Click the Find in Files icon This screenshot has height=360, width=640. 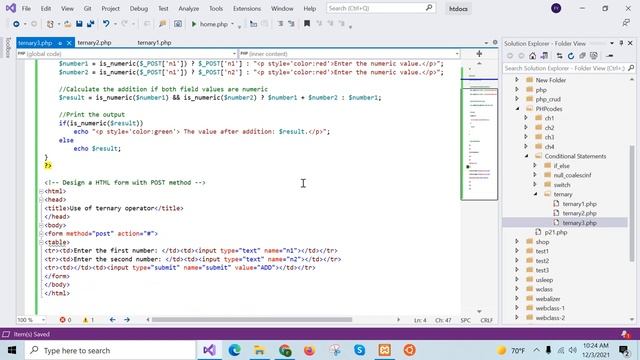162,24
